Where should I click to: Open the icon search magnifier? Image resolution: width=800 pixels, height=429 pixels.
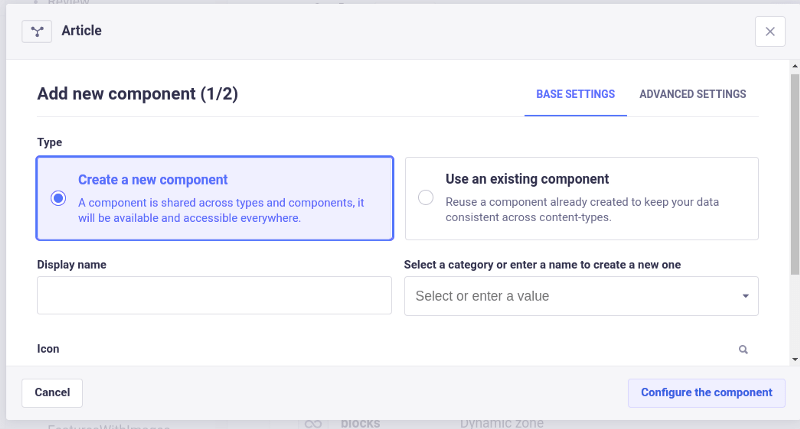point(743,350)
